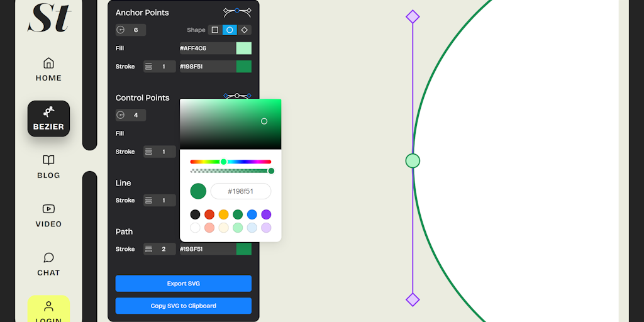Select diamond anchor point shape
This screenshot has height=322, width=644.
click(x=245, y=30)
